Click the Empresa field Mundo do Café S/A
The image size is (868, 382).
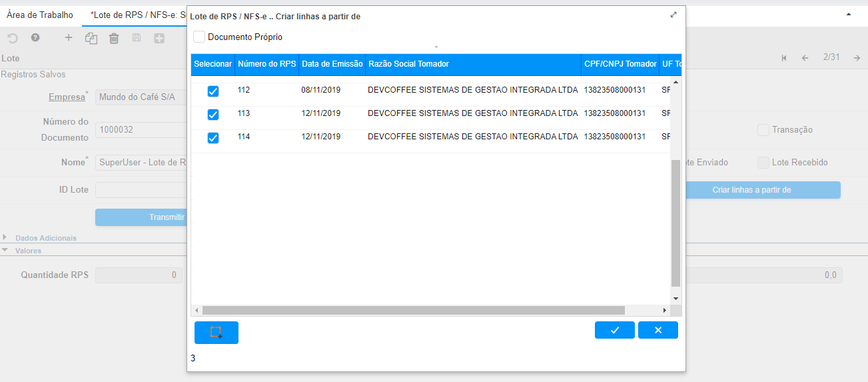tap(141, 97)
